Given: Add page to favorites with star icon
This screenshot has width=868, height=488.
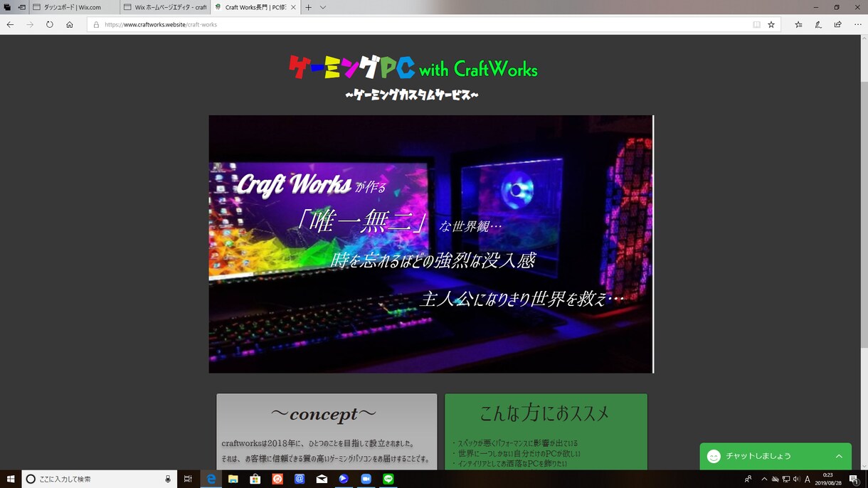Looking at the screenshot, I should coord(771,24).
